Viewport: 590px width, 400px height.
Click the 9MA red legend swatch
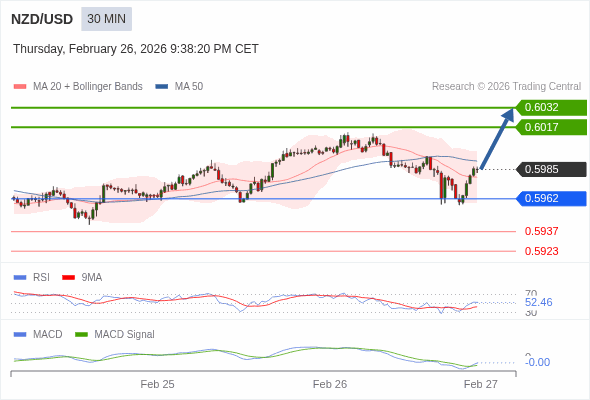(x=68, y=278)
